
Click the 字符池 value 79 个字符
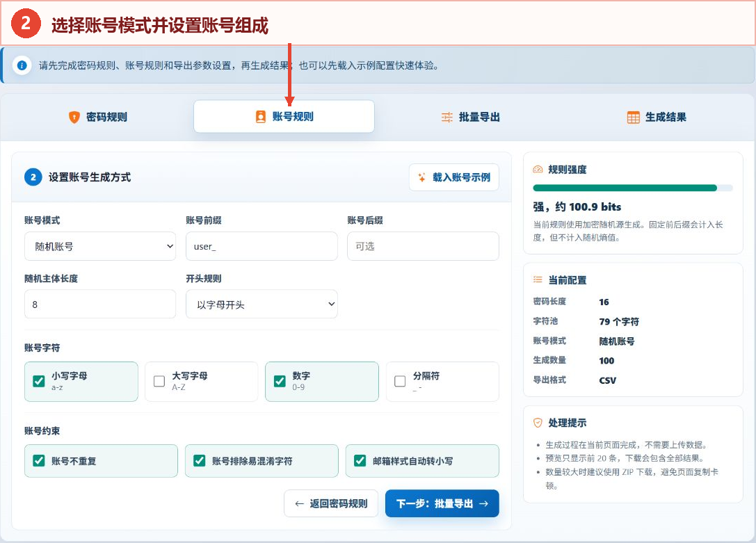(x=619, y=321)
